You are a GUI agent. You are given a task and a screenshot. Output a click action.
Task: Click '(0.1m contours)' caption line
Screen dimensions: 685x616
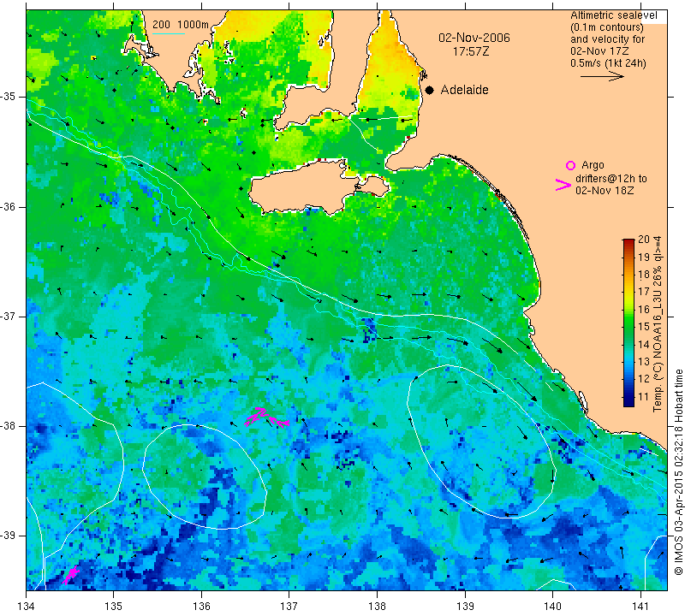point(607,27)
